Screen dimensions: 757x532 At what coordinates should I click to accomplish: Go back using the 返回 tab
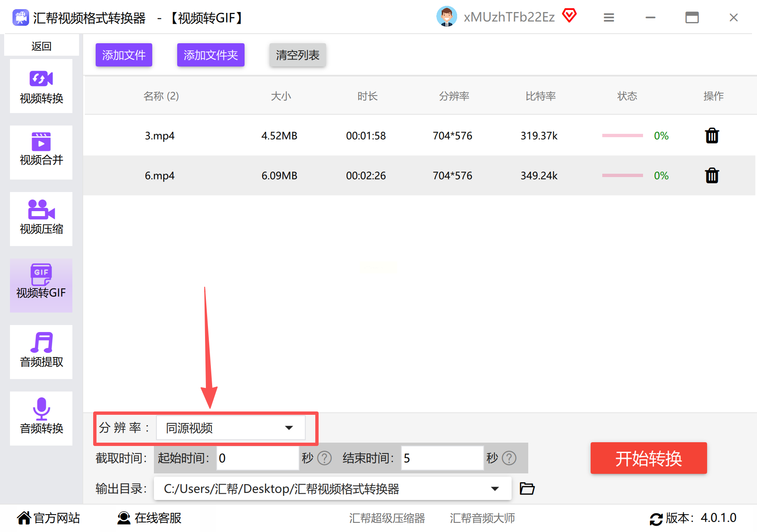point(41,46)
